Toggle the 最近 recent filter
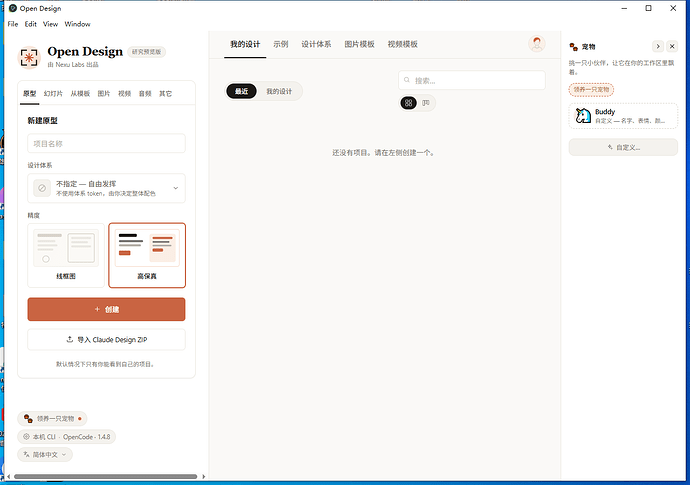Image resolution: width=690 pixels, height=485 pixels. point(241,91)
